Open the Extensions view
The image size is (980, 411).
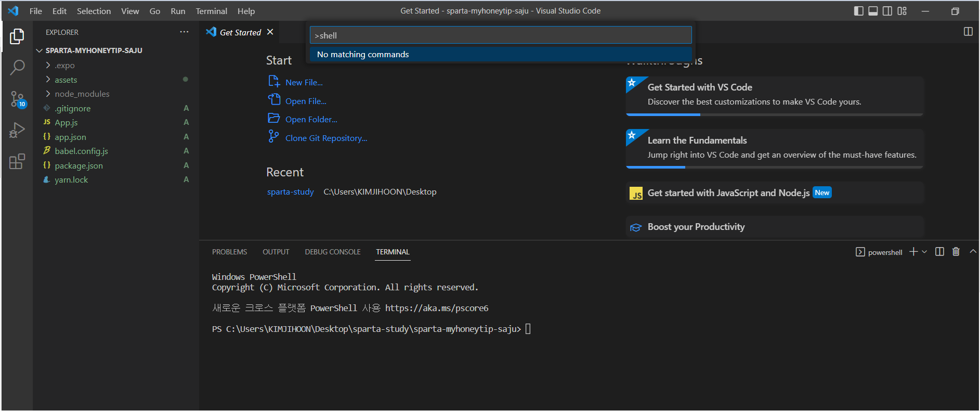click(17, 161)
